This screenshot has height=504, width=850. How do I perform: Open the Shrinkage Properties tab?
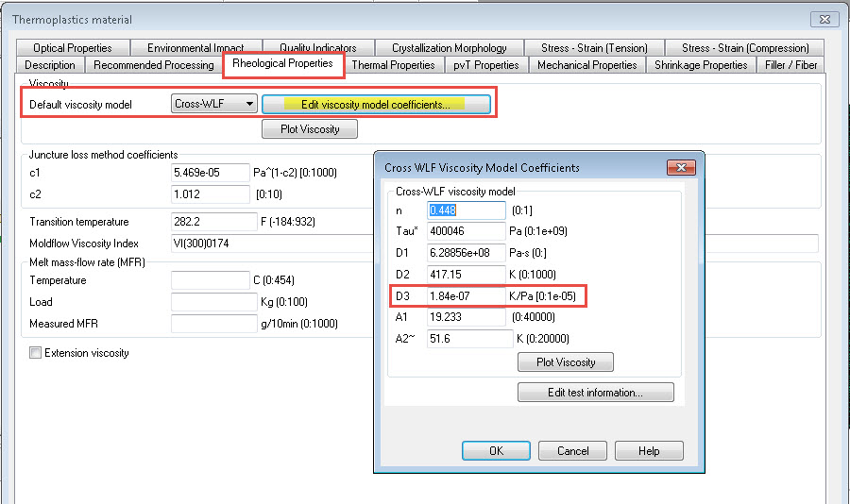click(x=701, y=65)
